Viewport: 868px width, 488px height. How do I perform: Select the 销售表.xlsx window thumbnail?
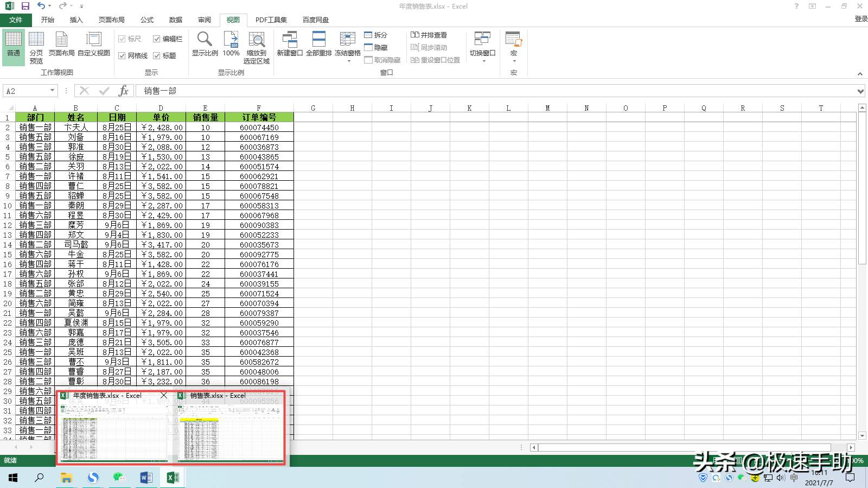(x=231, y=428)
